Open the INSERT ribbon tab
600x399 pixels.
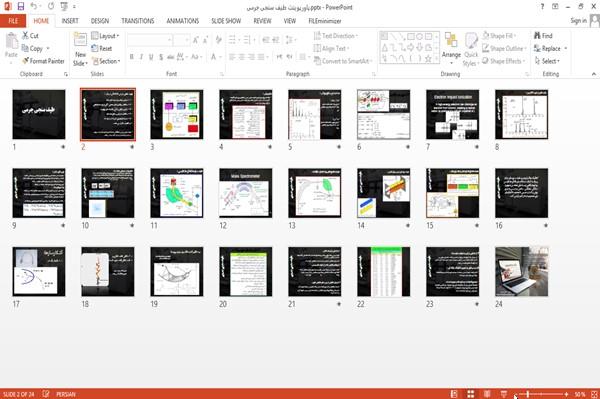click(x=70, y=21)
